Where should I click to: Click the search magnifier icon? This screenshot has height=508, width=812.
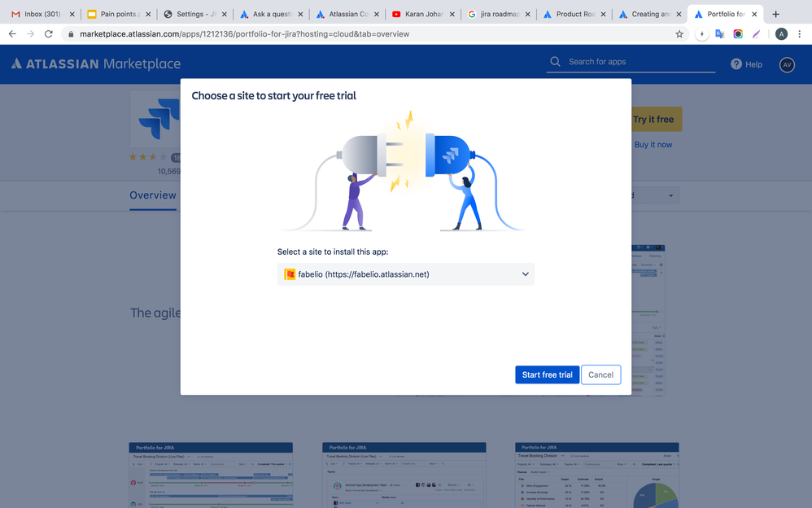[555, 62]
